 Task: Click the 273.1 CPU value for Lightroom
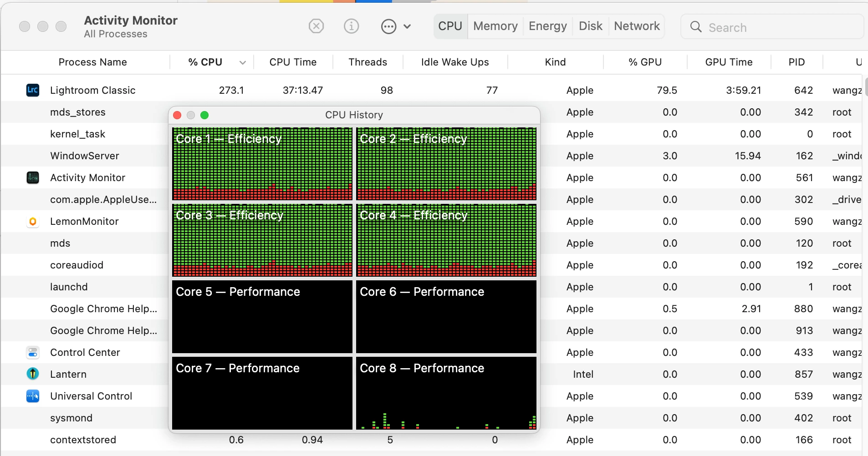click(231, 90)
